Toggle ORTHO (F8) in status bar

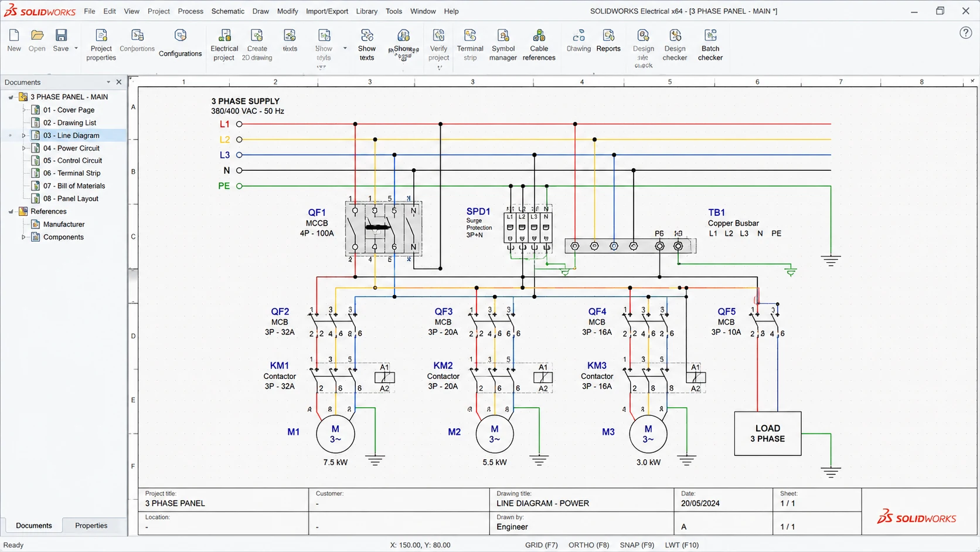pos(588,545)
